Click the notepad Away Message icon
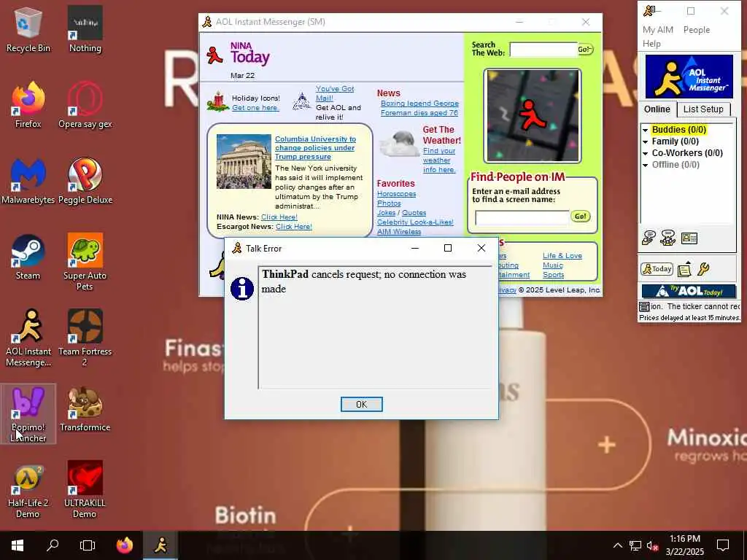747x560 pixels. [x=684, y=269]
